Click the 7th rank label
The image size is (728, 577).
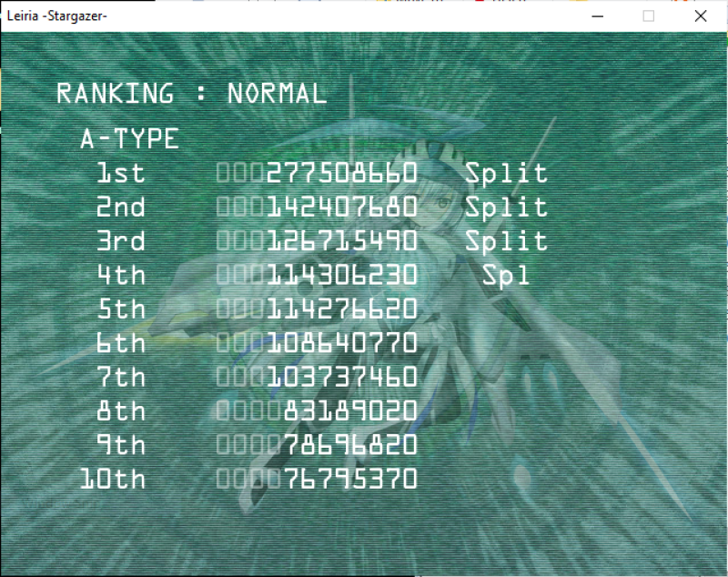click(x=121, y=377)
